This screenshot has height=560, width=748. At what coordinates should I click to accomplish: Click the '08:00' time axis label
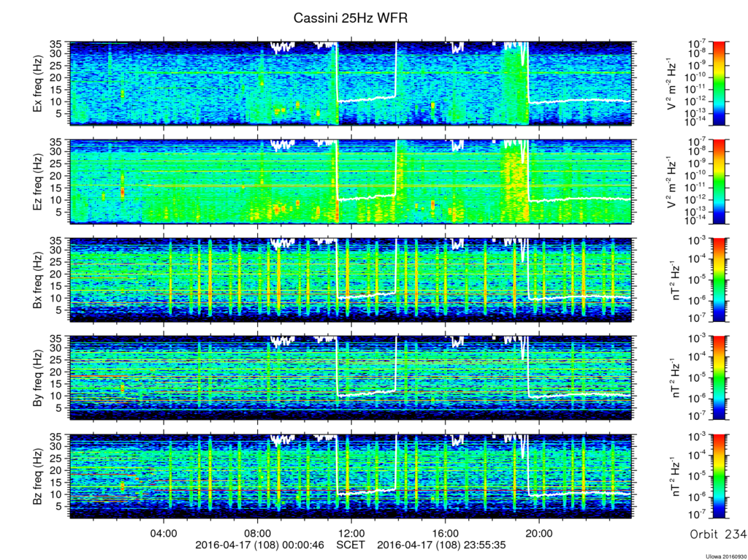coord(258,533)
